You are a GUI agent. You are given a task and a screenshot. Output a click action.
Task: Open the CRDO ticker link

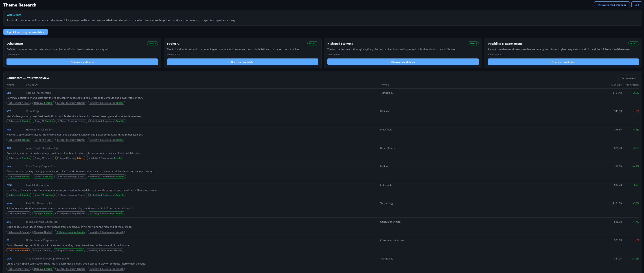[10, 259]
